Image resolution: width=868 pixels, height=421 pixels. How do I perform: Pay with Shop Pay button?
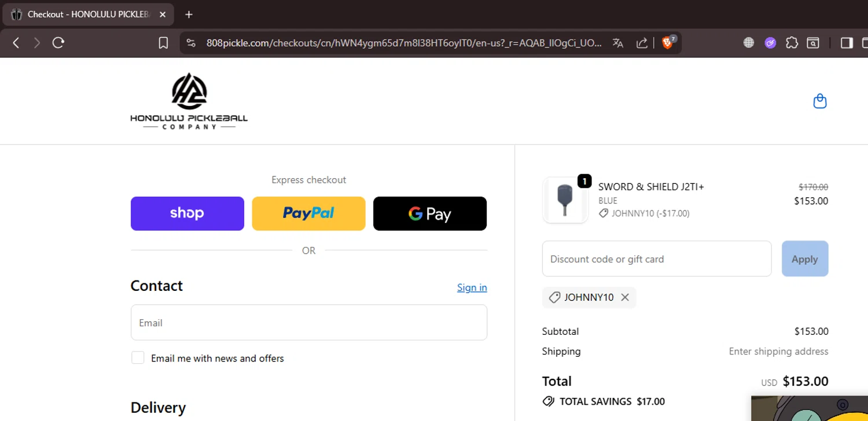pyautogui.click(x=187, y=213)
